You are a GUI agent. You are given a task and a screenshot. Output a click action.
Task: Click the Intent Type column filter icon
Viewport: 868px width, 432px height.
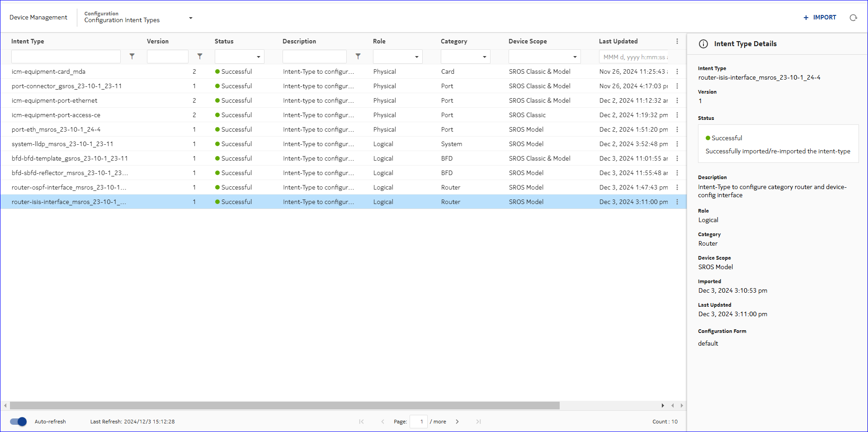coord(132,57)
